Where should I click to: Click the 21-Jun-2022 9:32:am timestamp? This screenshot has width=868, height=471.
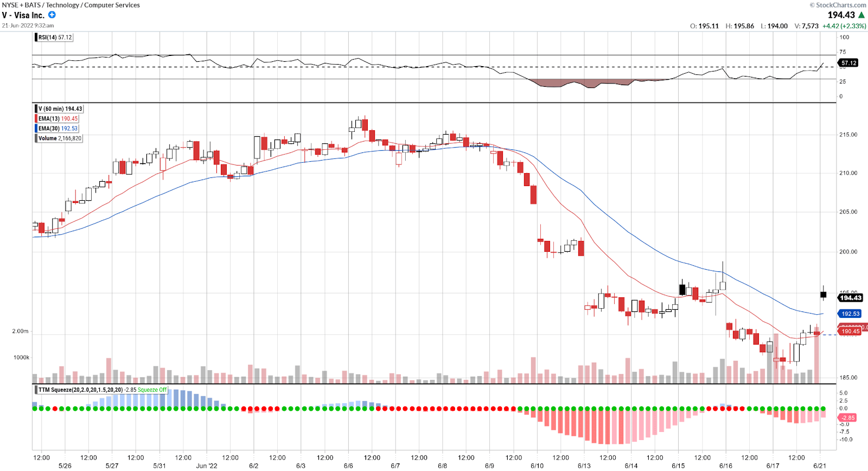pyautogui.click(x=28, y=26)
